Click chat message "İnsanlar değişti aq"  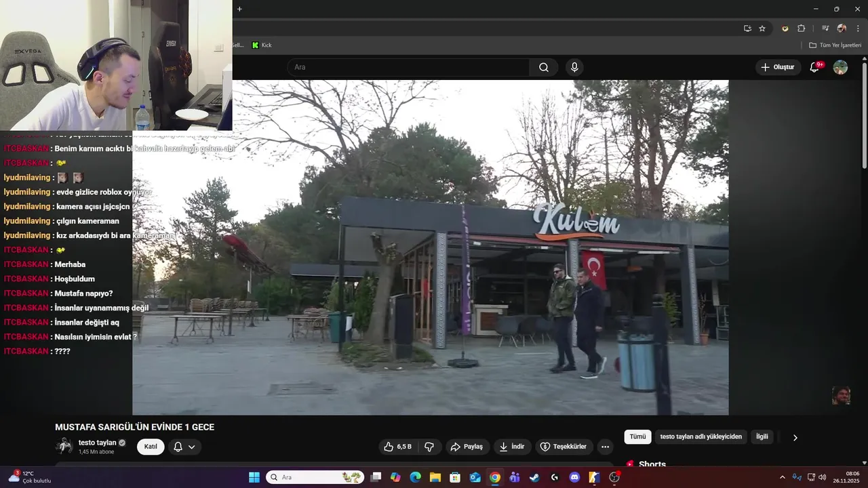point(87,322)
